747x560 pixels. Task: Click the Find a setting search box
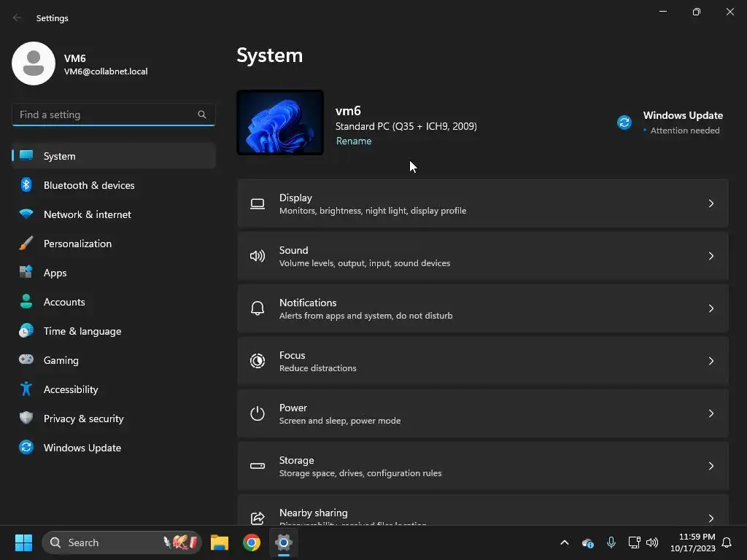(x=113, y=114)
